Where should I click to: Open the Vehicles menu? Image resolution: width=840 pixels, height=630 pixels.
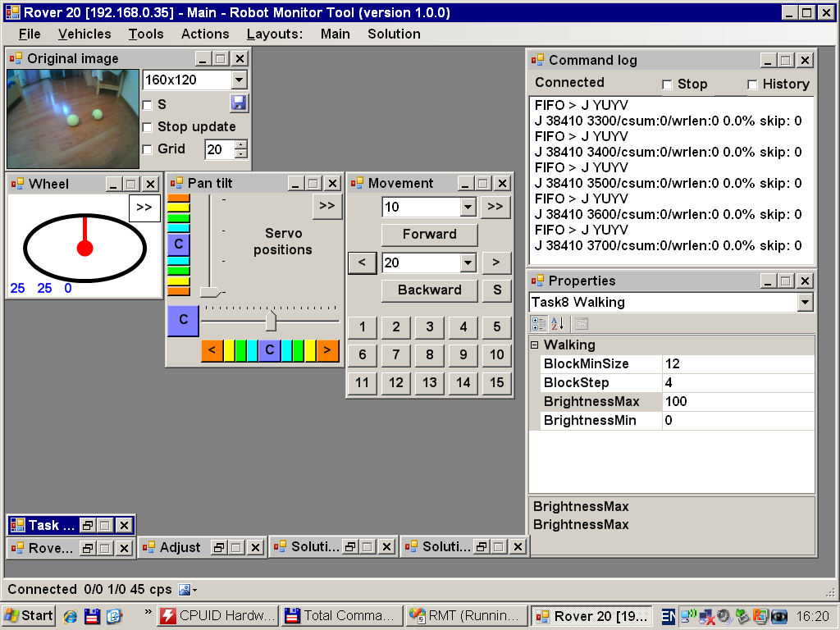click(84, 34)
